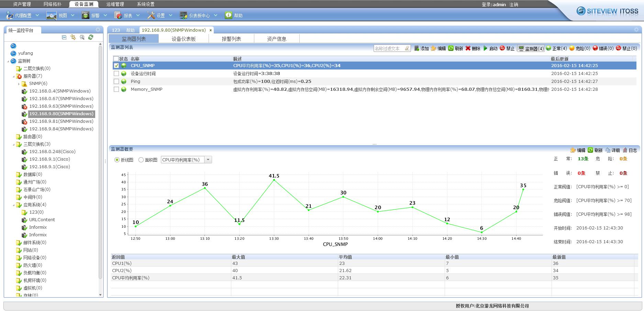The width and height of the screenshot is (644, 312).
Task: Select the 面积图 radio button
Action: [x=141, y=160]
